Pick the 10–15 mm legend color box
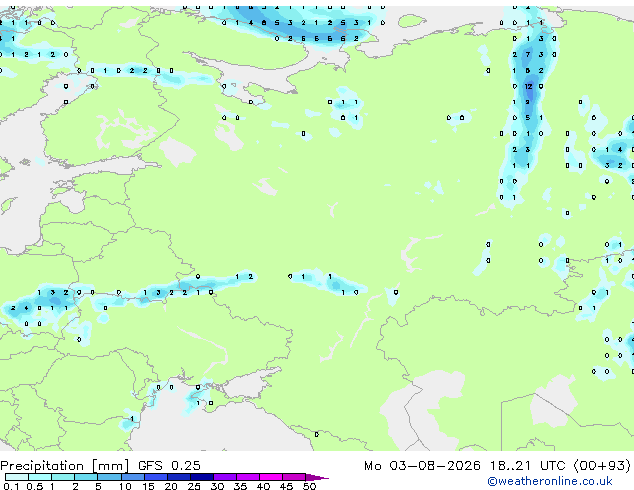Viewport: 634px width, 490px height. [x=133, y=477]
